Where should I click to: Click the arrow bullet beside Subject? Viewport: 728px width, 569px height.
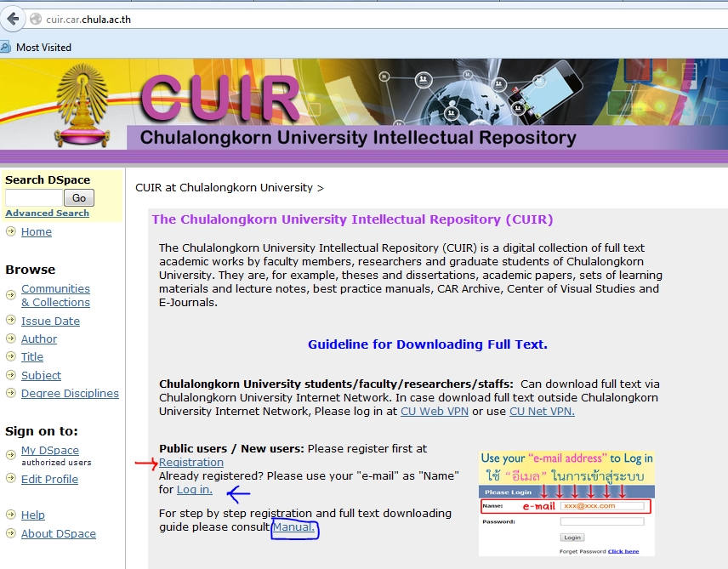11,375
